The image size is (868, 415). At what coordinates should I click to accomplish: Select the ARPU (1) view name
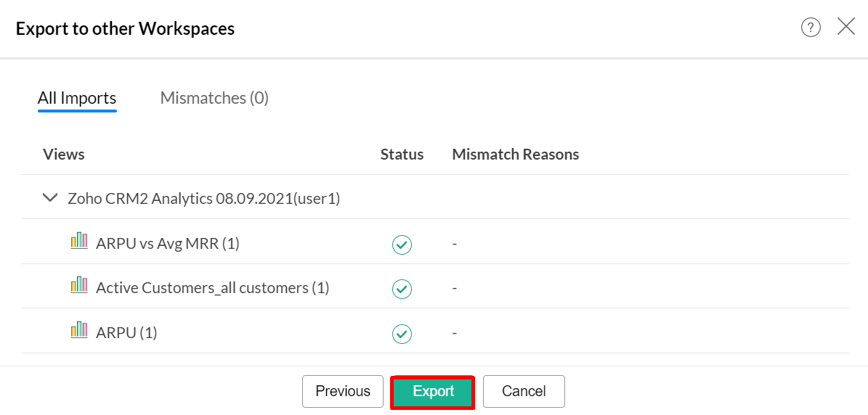(x=126, y=333)
